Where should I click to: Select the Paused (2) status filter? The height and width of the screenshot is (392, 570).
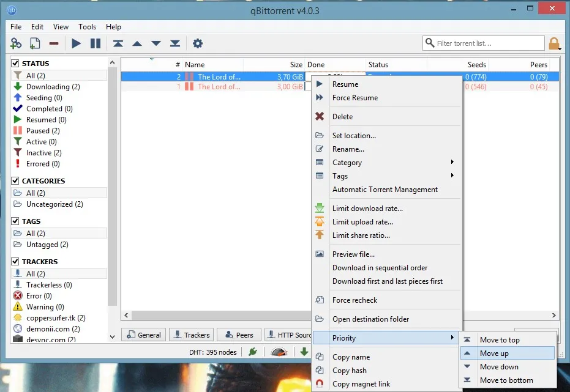point(43,131)
